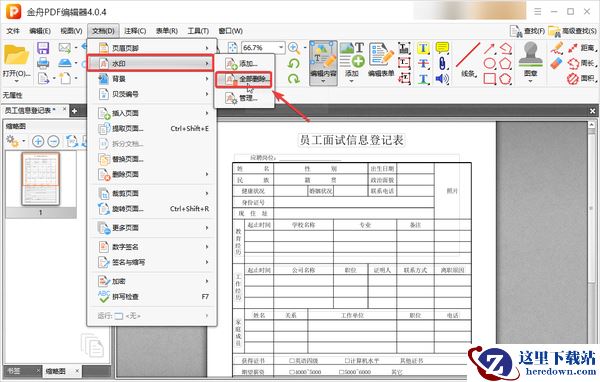Select Add (添加...) watermark submenu item

coord(244,64)
